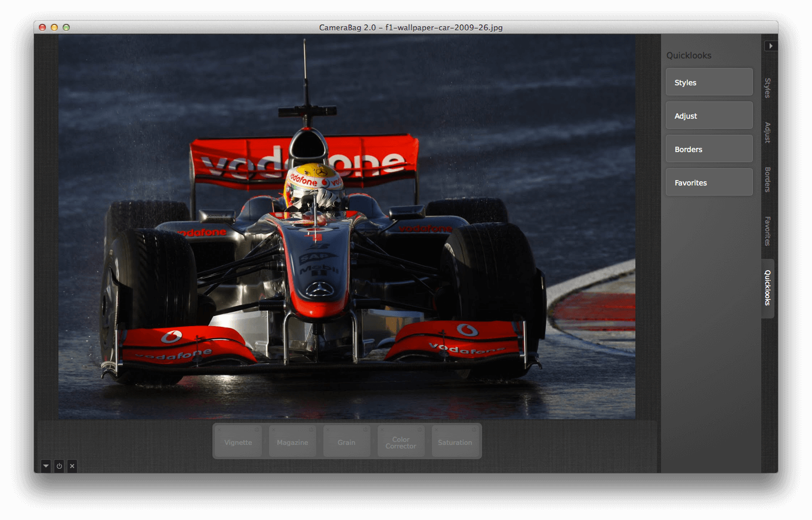Select the Grain filter tile
Viewport: 812px width, 520px height.
point(347,441)
